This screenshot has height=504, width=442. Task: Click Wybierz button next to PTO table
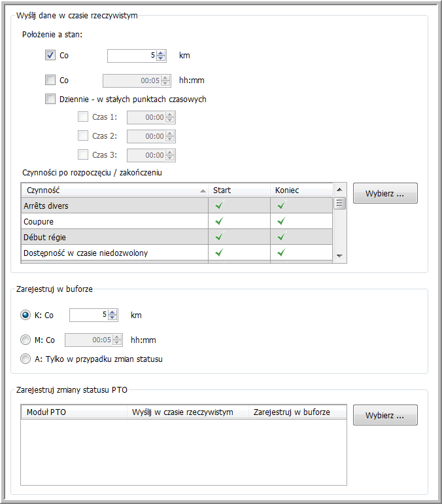[x=385, y=415]
